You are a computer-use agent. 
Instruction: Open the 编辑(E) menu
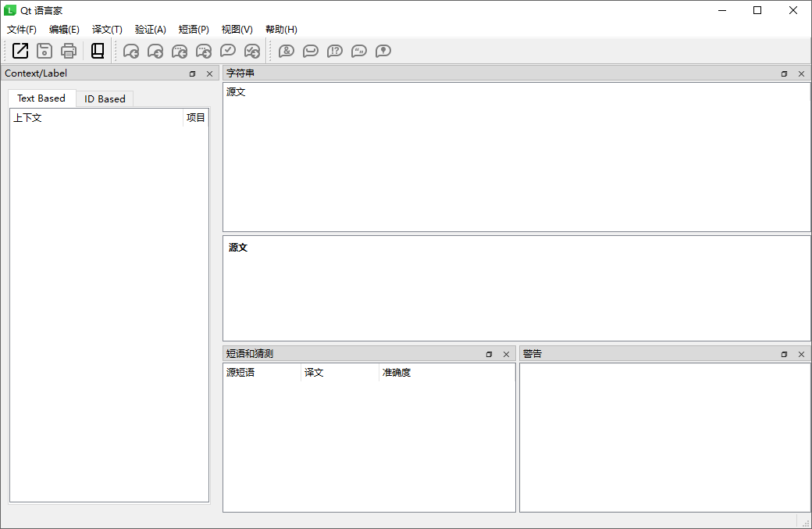tap(64, 30)
